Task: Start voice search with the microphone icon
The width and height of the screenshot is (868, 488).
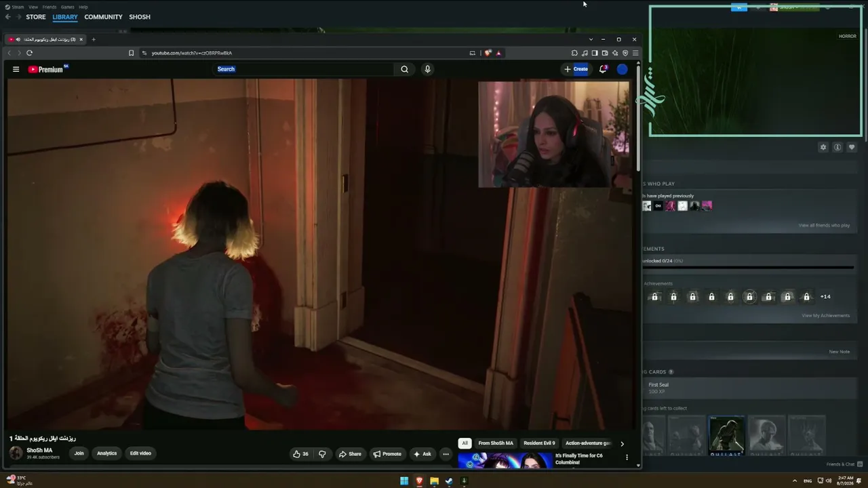Action: 427,69
